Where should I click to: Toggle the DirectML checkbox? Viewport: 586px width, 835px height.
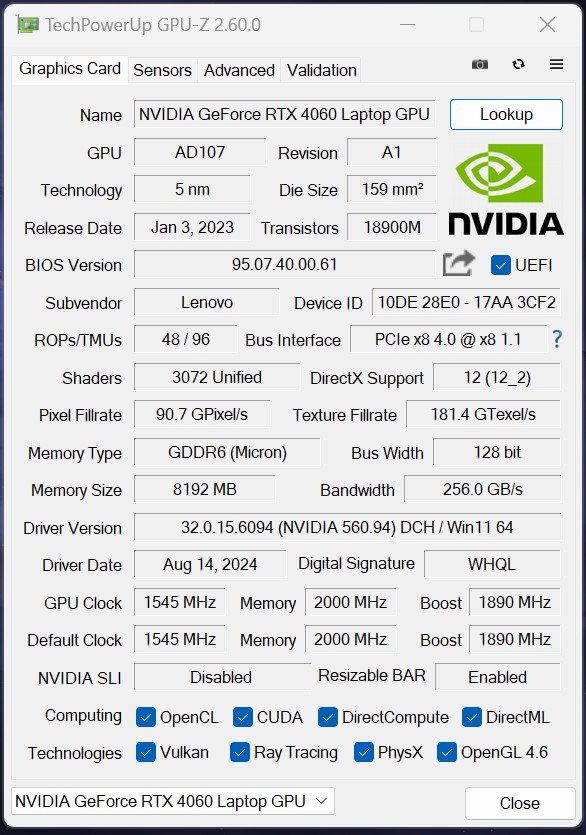point(471,717)
